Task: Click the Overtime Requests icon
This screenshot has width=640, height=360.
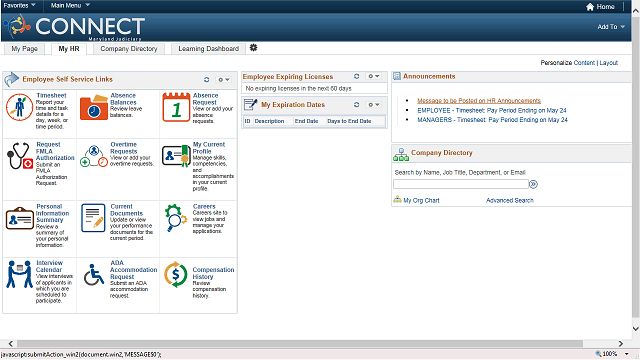Action: point(94,156)
